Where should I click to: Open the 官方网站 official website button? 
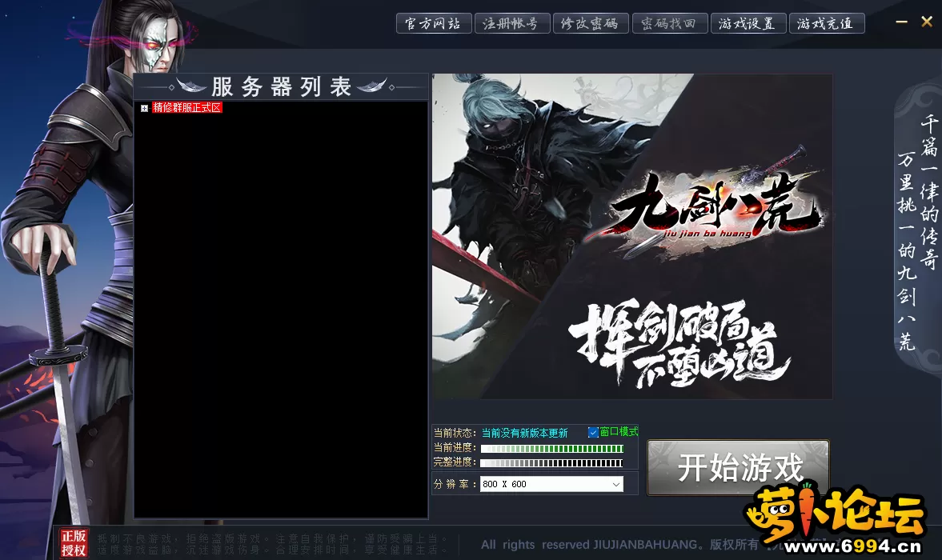pyautogui.click(x=434, y=23)
